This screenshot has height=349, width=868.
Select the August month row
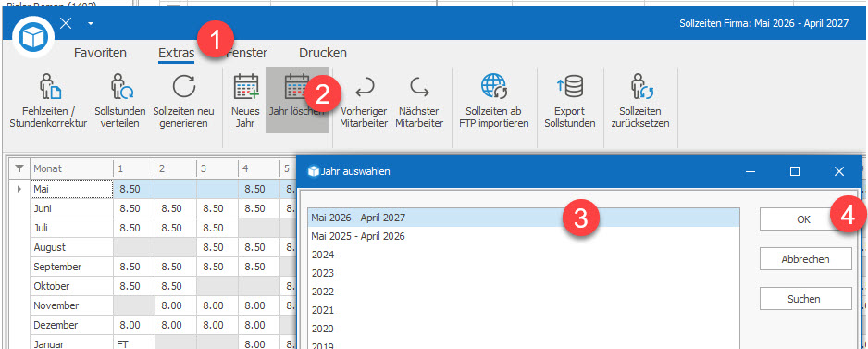(x=71, y=247)
